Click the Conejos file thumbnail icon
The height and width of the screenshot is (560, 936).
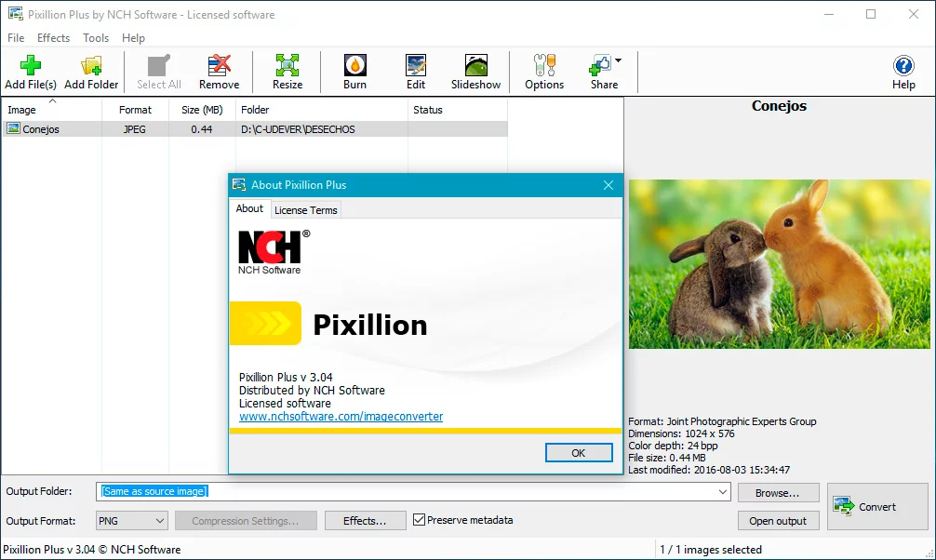13,128
